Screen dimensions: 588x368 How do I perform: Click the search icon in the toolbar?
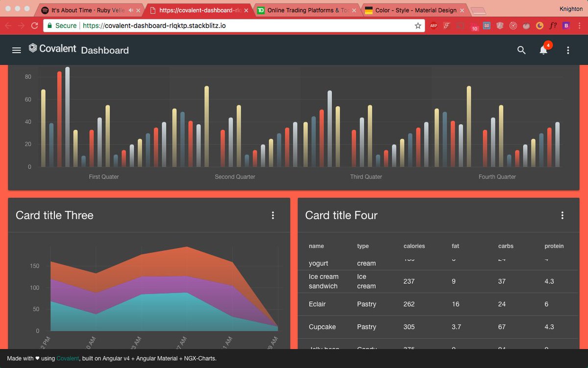coord(521,50)
